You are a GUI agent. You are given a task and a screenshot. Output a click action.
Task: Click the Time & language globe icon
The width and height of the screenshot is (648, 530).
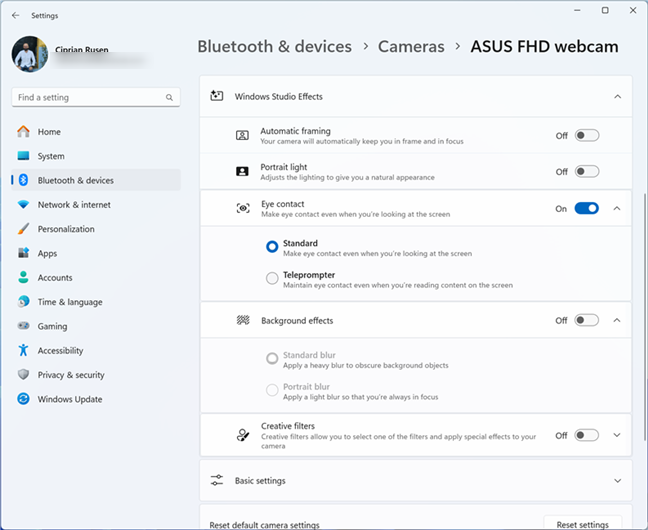24,302
